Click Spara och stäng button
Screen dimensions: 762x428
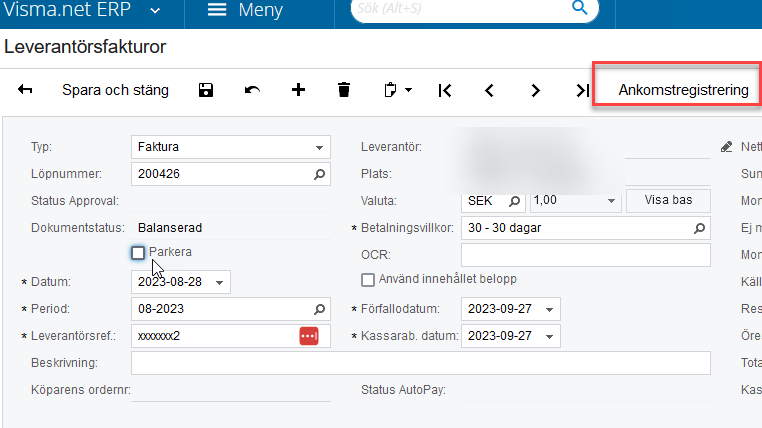click(115, 90)
